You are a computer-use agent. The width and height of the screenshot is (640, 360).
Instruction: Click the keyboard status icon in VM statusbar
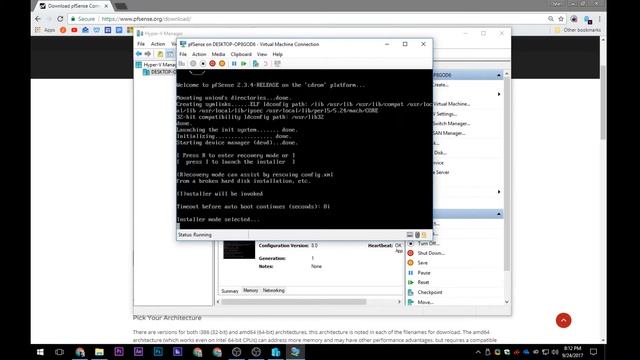coord(409,235)
